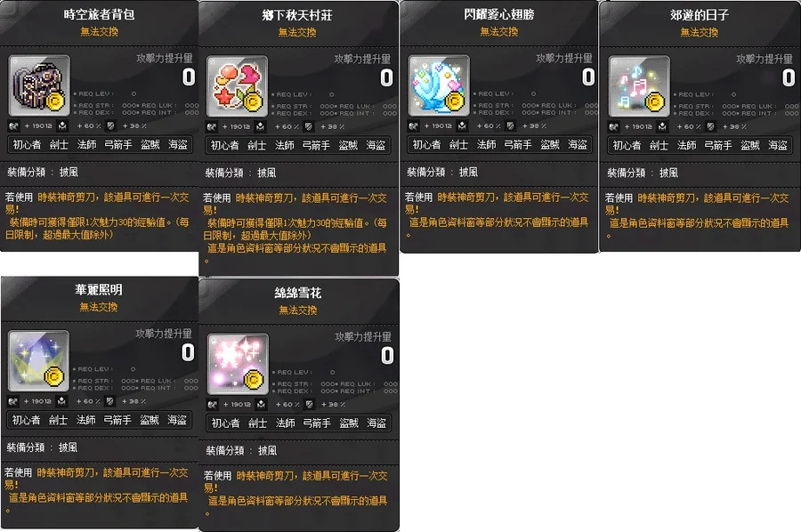Image resolution: width=801 pixels, height=532 pixels.
Task: Select 劍士 class in 綿綿雪花 card
Action: 257,423
